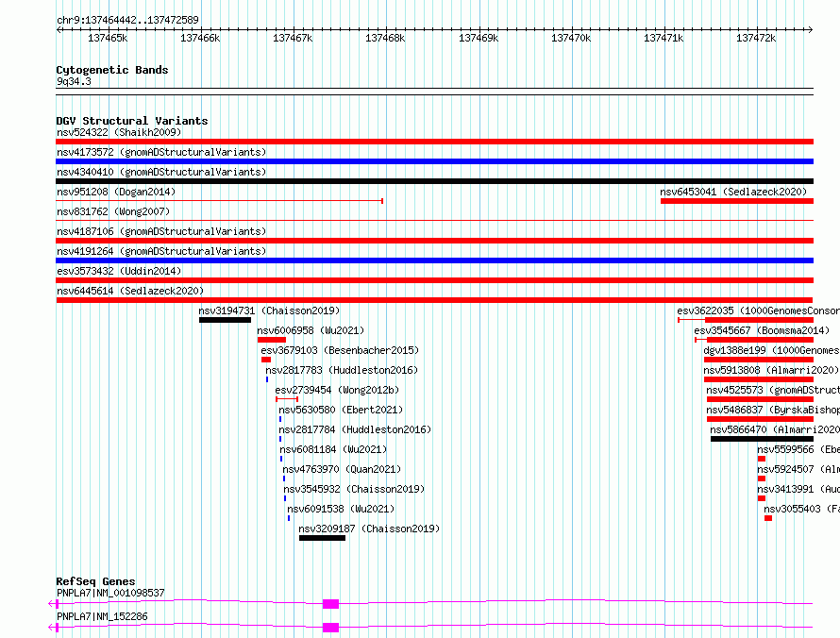Select nsv2817784 (Huddleston2016) label
This screenshot has height=638, width=840.
pos(355,429)
